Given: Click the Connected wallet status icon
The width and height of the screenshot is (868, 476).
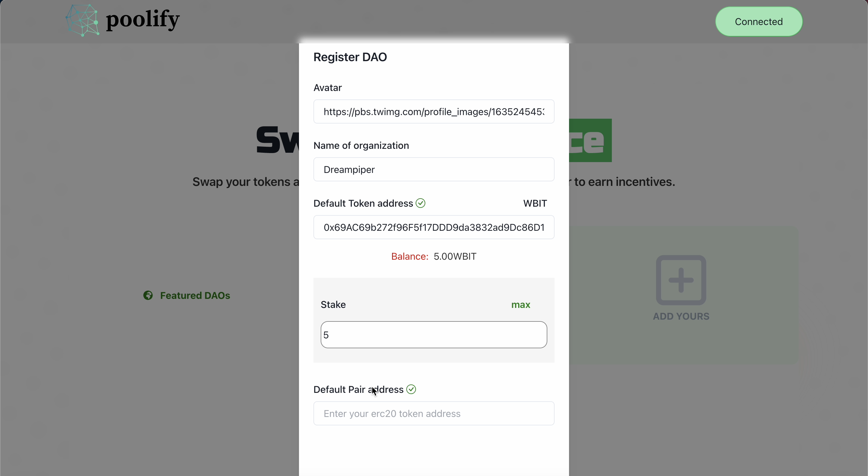Looking at the screenshot, I should 758,21.
